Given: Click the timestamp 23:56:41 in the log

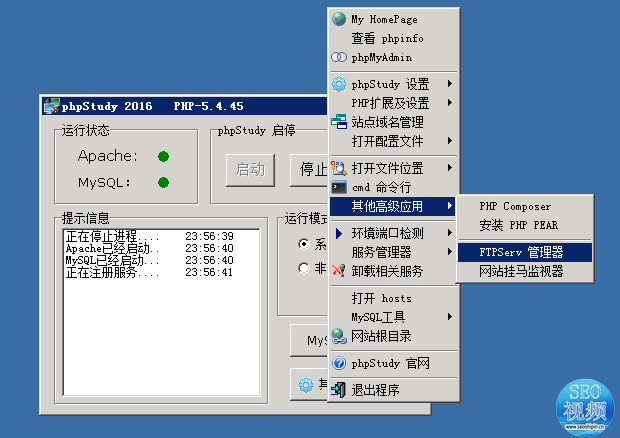Looking at the screenshot, I should [209, 272].
